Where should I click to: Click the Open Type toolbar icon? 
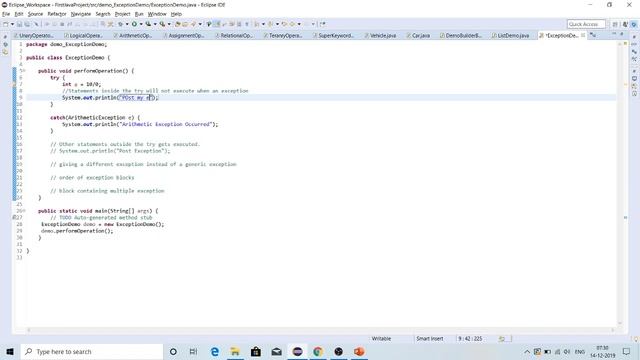point(177,24)
